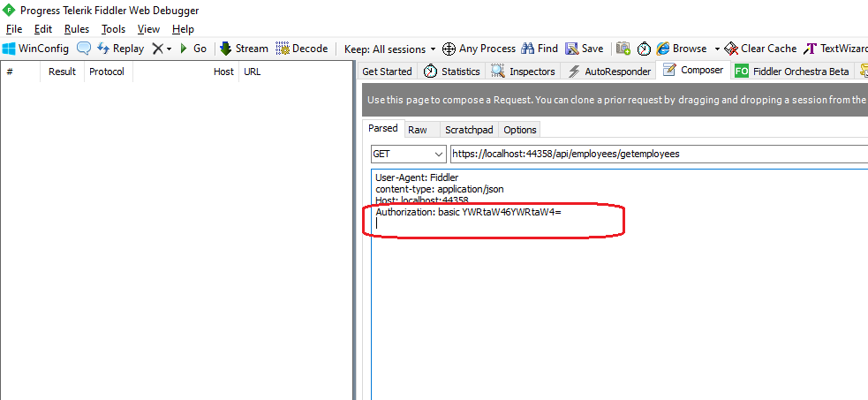Toggle Stream mode

tap(244, 49)
